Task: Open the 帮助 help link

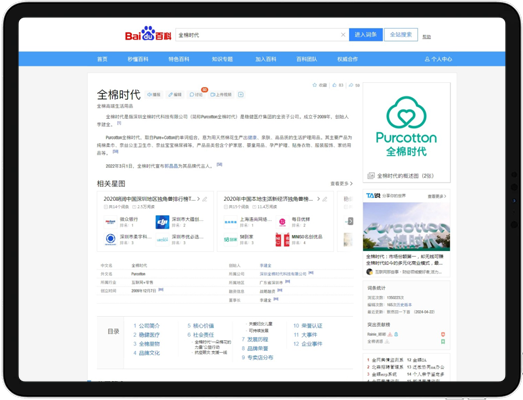Action: pyautogui.click(x=427, y=37)
